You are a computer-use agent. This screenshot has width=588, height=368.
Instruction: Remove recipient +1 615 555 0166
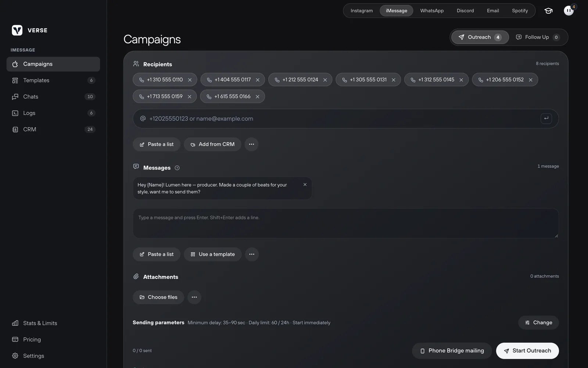click(257, 96)
